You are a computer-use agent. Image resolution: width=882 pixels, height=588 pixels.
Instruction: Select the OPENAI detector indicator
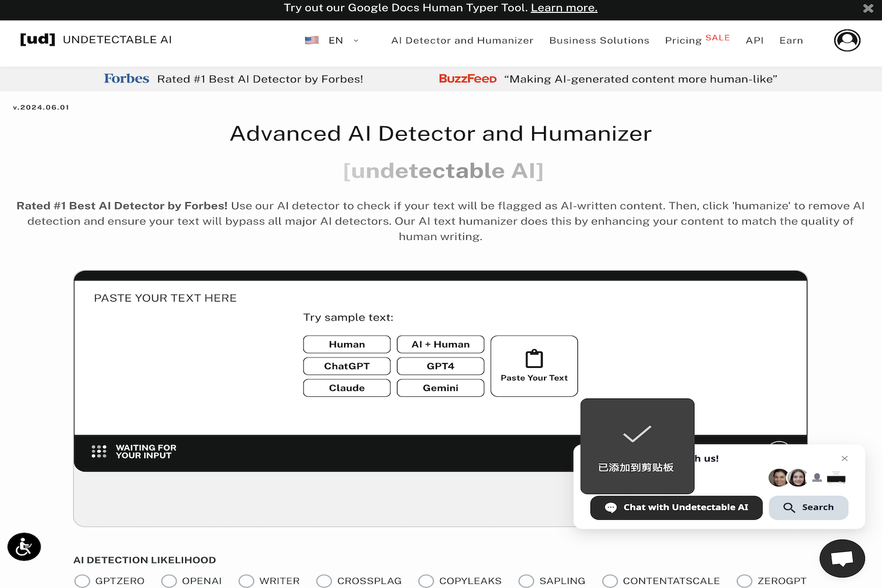click(169, 581)
